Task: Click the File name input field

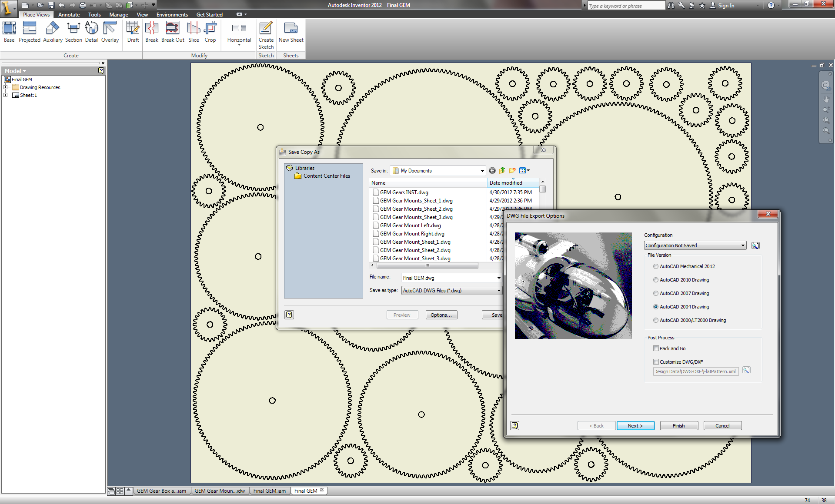Action: tap(448, 278)
